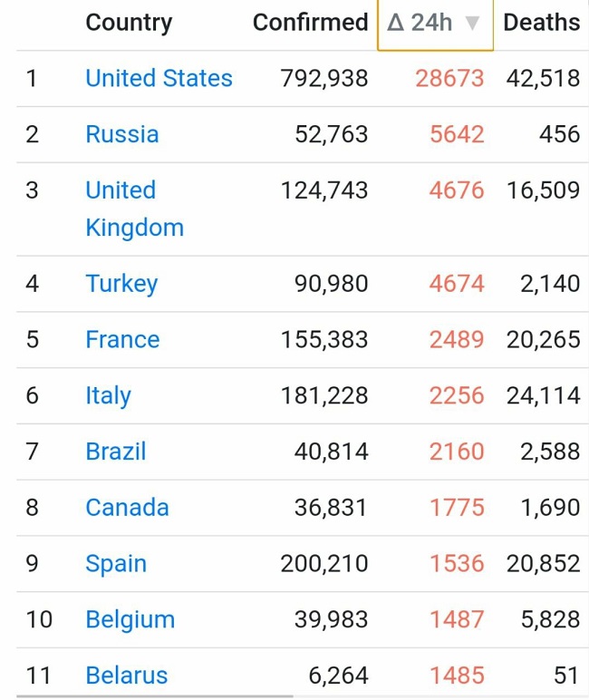Sort by the Country column header
Image resolution: width=589 pixels, height=700 pixels.
(129, 24)
